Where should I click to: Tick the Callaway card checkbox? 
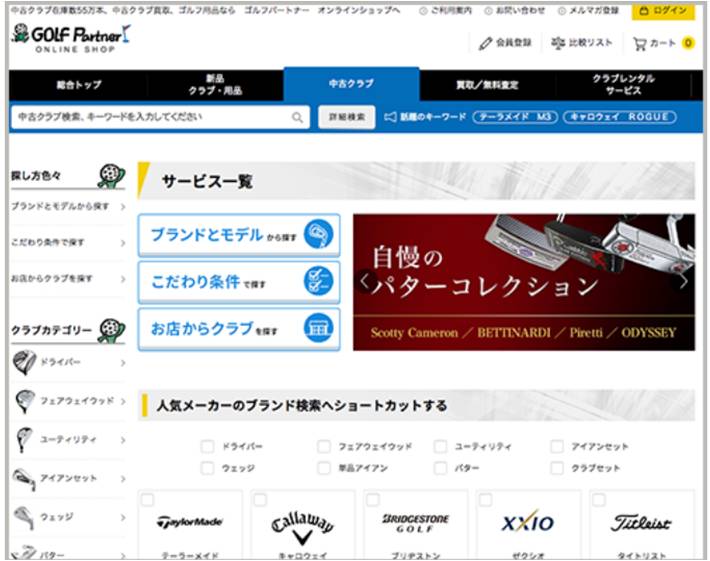pyautogui.click(x=260, y=500)
